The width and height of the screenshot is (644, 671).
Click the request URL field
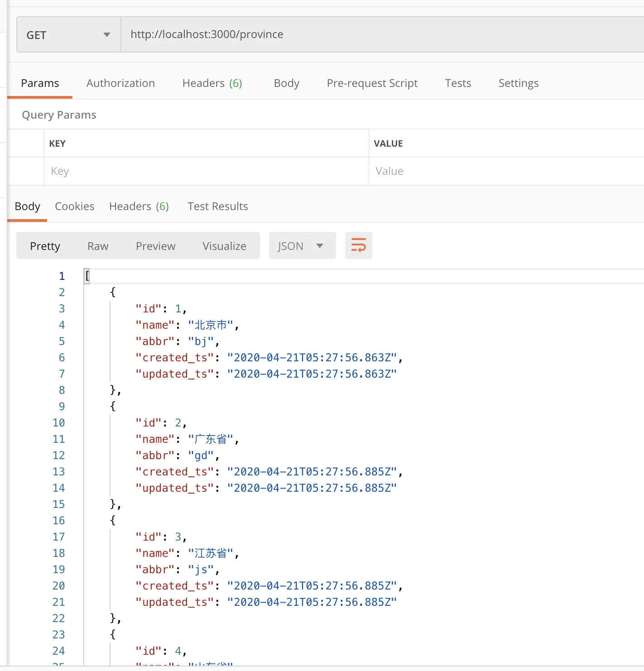380,35
